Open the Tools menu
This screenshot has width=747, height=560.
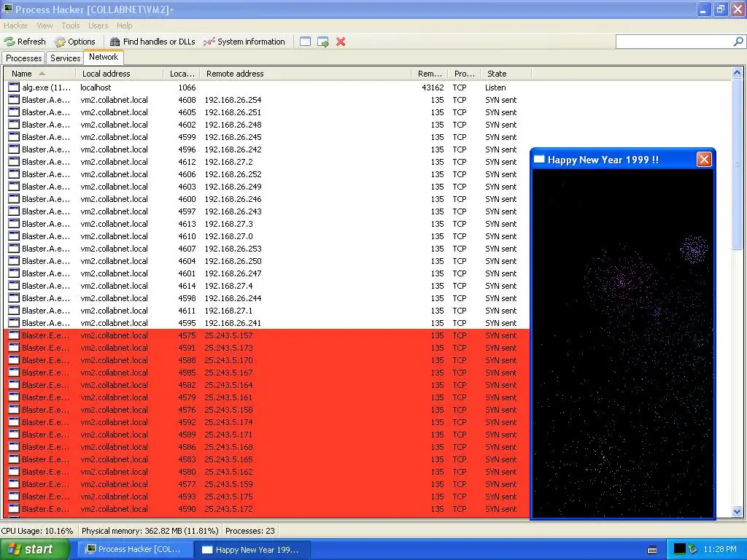(x=71, y=26)
